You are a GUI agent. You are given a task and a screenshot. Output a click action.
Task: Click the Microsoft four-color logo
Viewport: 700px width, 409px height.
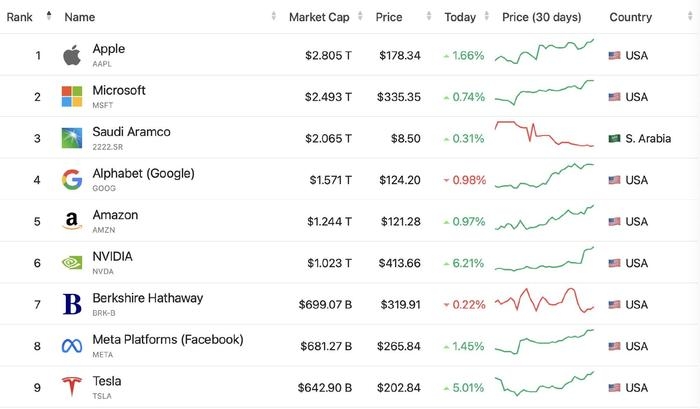(x=72, y=97)
